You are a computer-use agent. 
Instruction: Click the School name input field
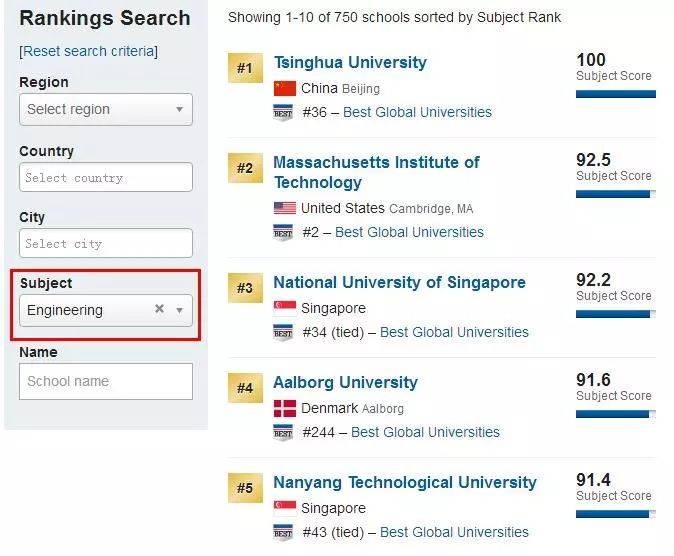106,381
